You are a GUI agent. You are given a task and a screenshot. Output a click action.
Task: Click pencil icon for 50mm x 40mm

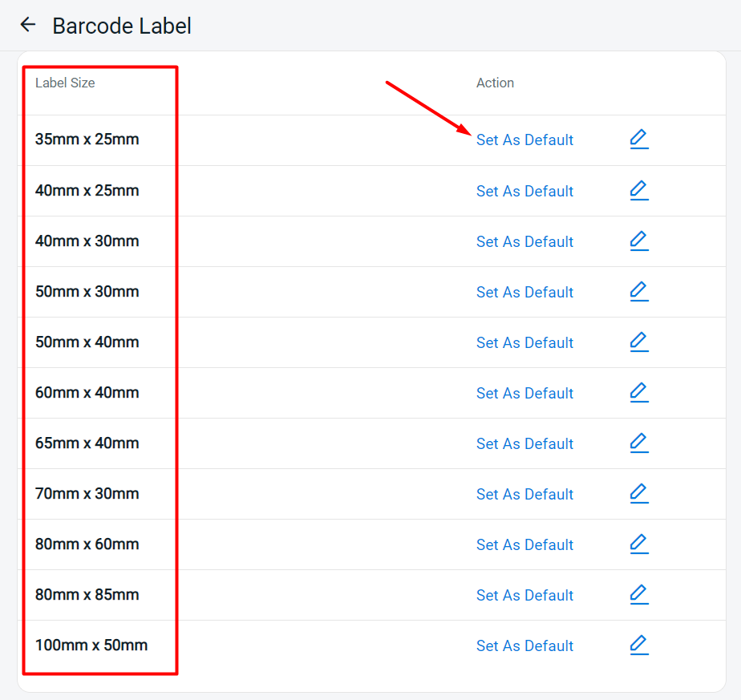click(638, 342)
